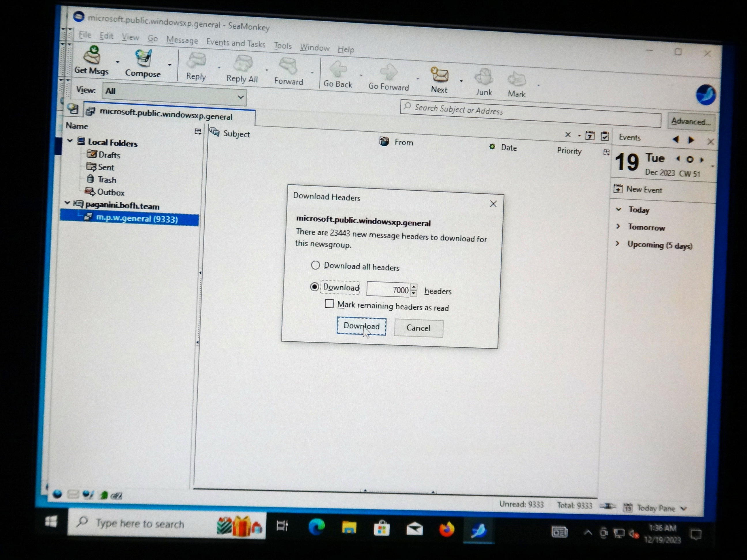The height and width of the screenshot is (560, 747).
Task: Select the Sent folder
Action: tap(100, 167)
